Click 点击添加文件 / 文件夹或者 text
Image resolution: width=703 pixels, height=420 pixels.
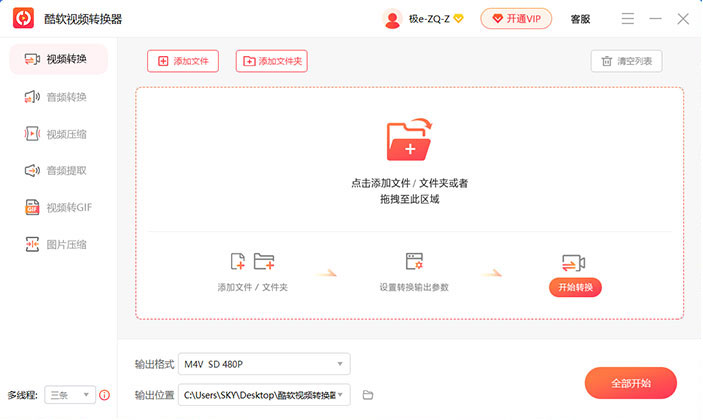[409, 183]
